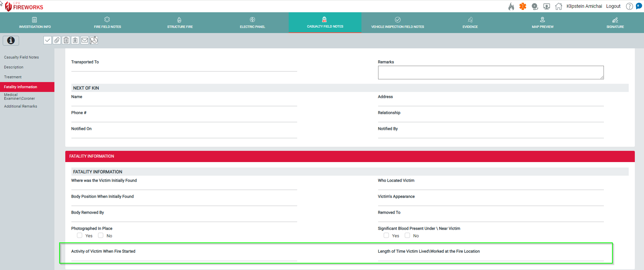Screen dimensions: 644x270
Task: Go to home via house icon
Action: 558,6
